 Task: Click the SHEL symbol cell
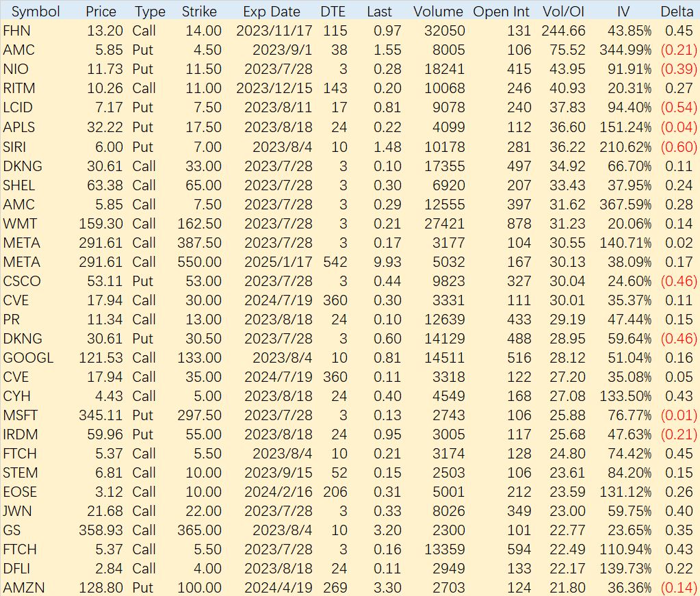tap(18, 185)
